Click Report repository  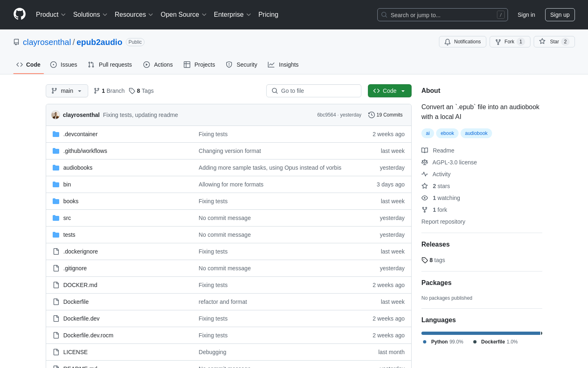pos(443,222)
